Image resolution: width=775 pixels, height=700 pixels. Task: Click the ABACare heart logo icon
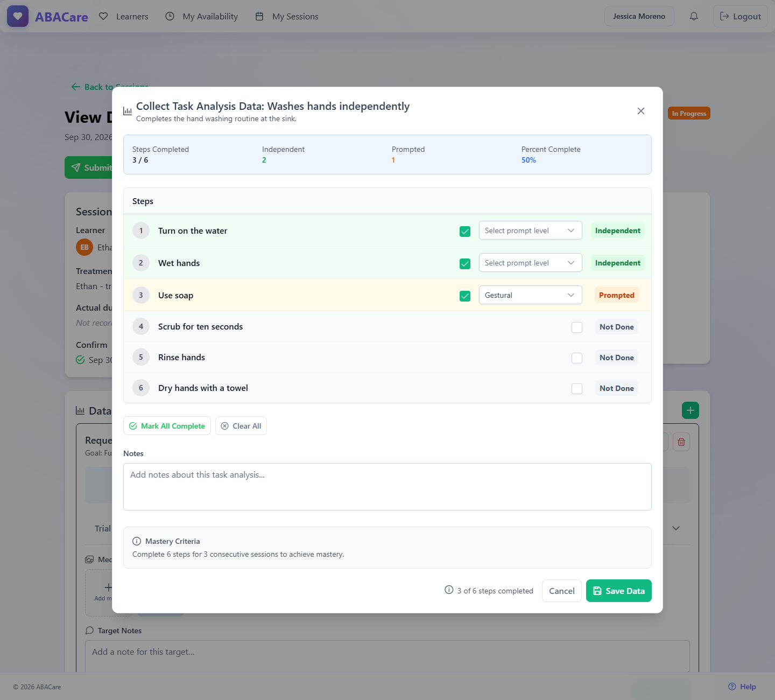18,16
